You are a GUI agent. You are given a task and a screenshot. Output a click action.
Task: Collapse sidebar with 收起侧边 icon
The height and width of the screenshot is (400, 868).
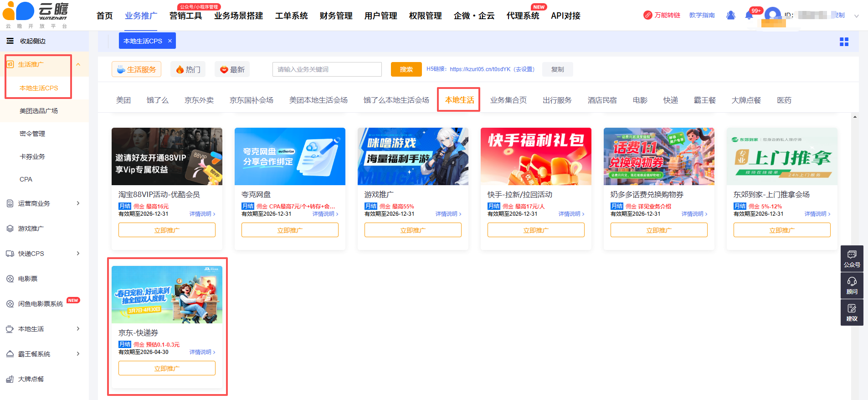(x=10, y=41)
